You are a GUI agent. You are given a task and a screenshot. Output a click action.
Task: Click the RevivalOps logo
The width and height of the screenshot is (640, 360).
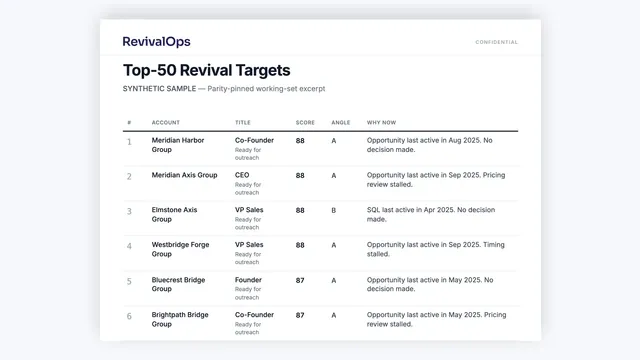coord(156,42)
